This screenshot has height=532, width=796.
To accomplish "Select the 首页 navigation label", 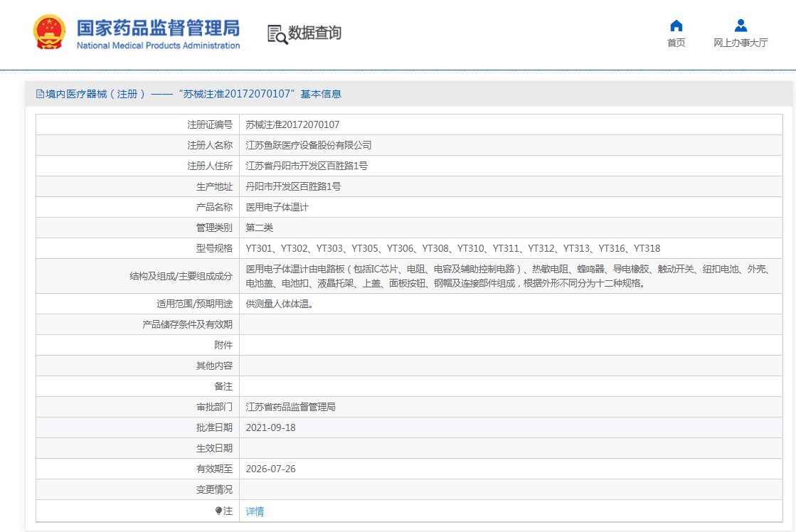I will 676,43.
